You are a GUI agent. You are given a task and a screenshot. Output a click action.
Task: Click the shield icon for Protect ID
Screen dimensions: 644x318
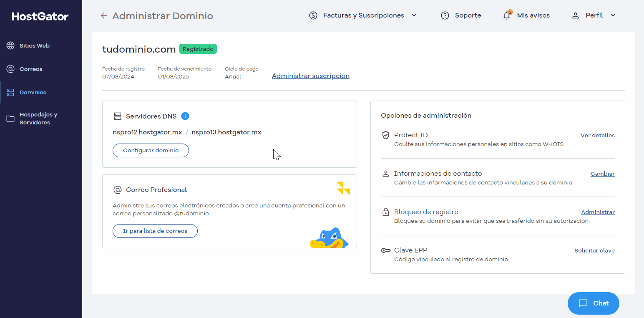(x=386, y=135)
